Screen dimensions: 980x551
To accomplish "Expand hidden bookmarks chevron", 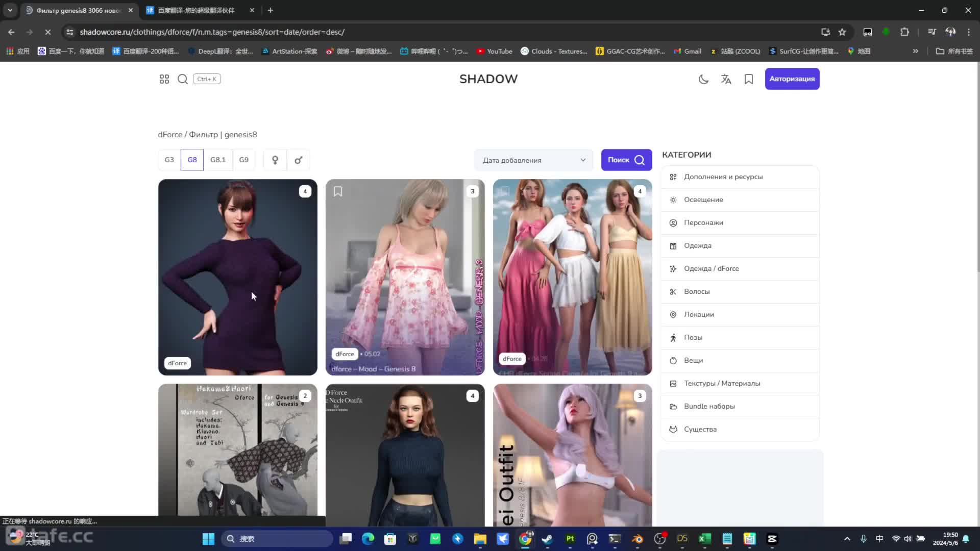I will pyautogui.click(x=915, y=52).
